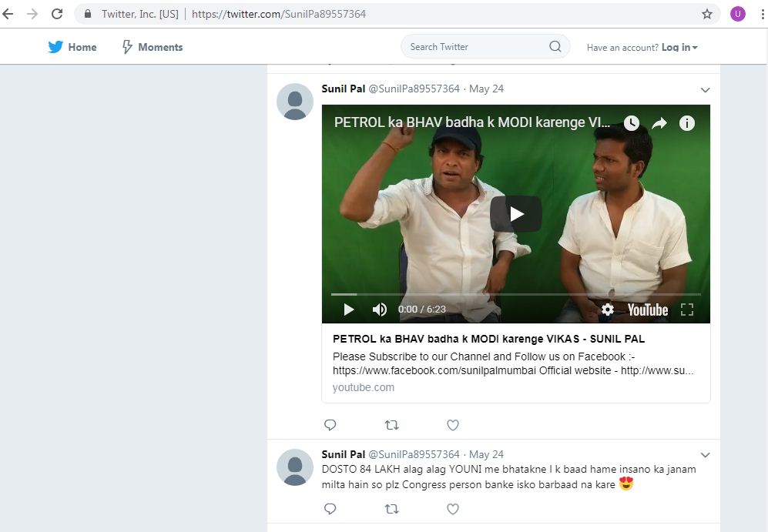Mute the video volume speaker
Viewport: 768px width, 532px height.
[380, 309]
